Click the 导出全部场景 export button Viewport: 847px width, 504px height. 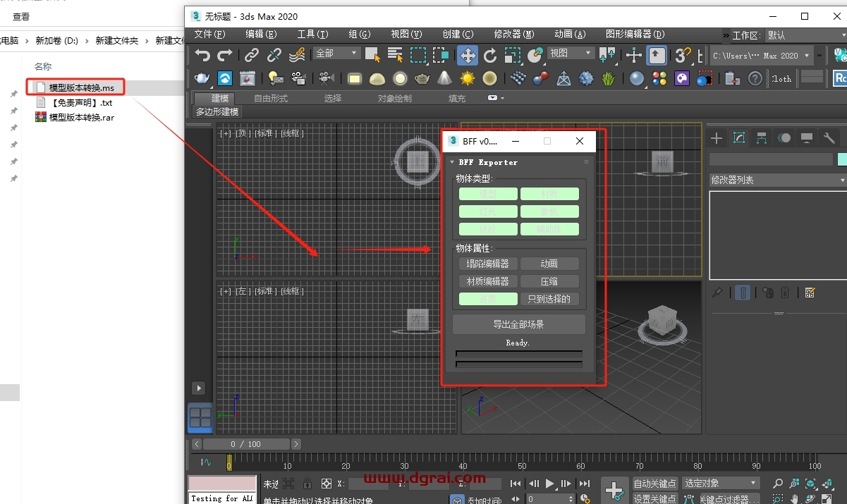pos(519,324)
